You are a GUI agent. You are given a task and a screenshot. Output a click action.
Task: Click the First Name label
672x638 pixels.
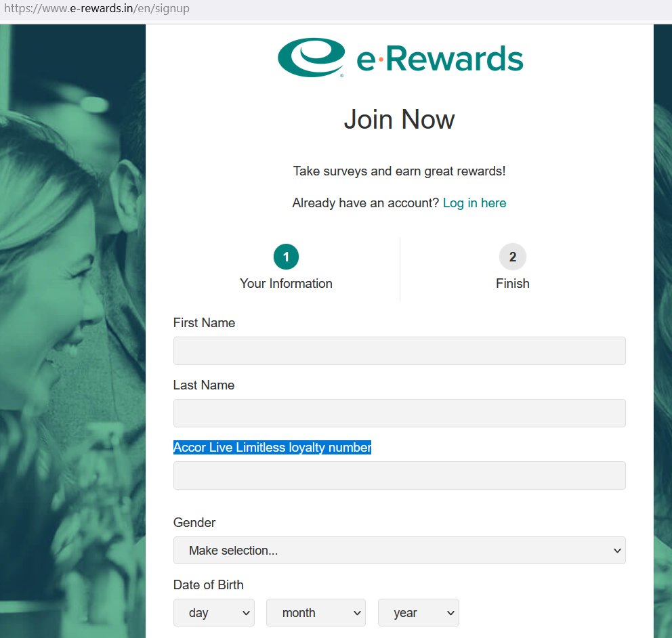tap(204, 322)
